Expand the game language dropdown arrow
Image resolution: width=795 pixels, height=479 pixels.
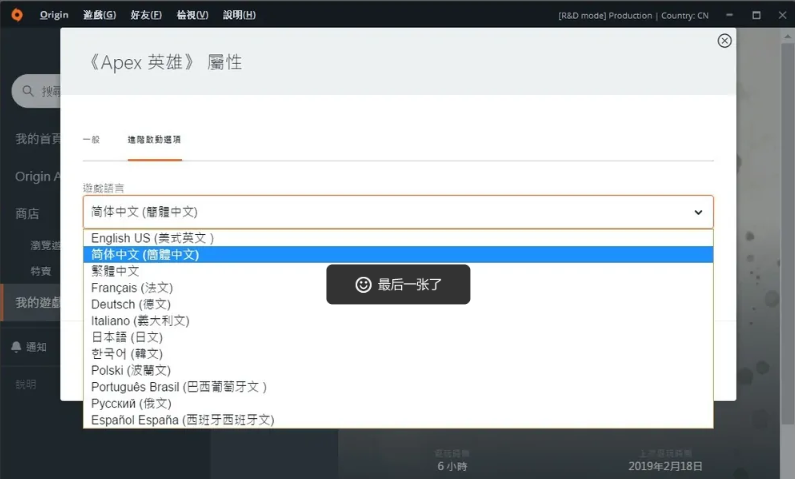click(698, 212)
